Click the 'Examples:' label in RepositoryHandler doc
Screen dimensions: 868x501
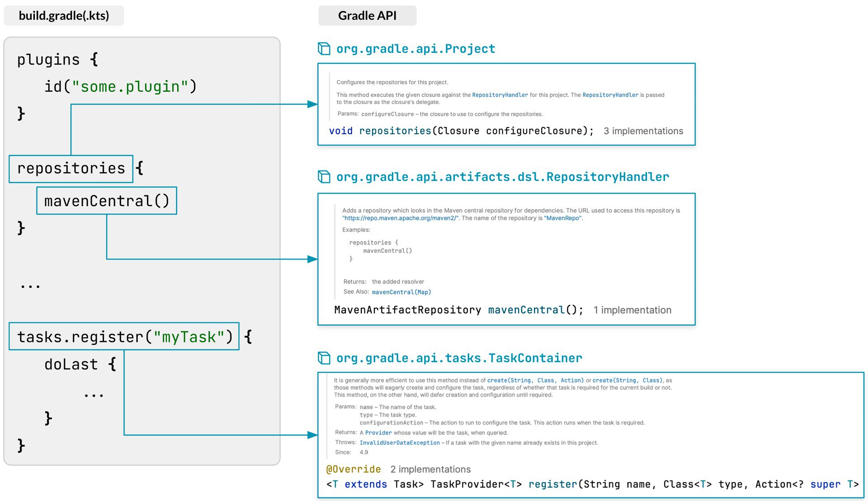(x=356, y=230)
